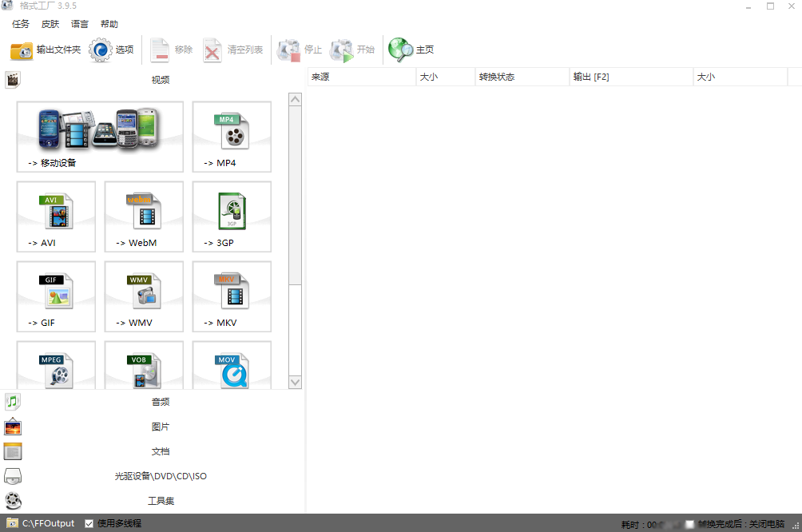The height and width of the screenshot is (532, 802).
Task: Open the 语言 (Language) menu
Action: click(78, 24)
